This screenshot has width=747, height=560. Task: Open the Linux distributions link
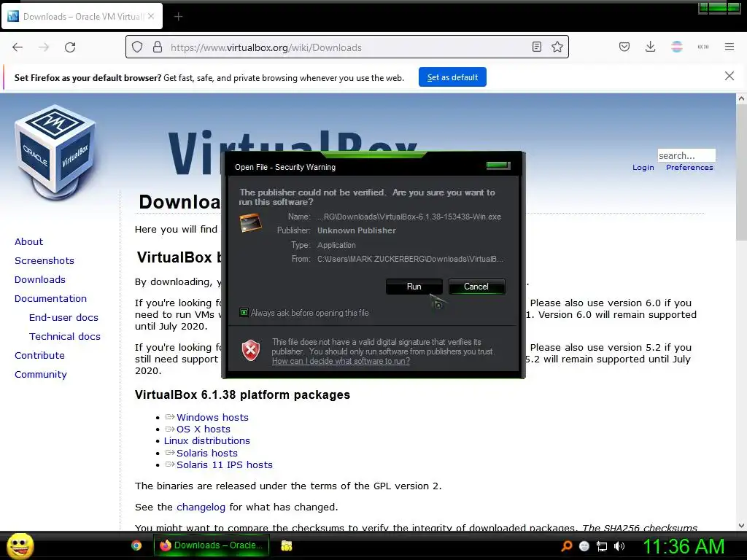pos(206,441)
